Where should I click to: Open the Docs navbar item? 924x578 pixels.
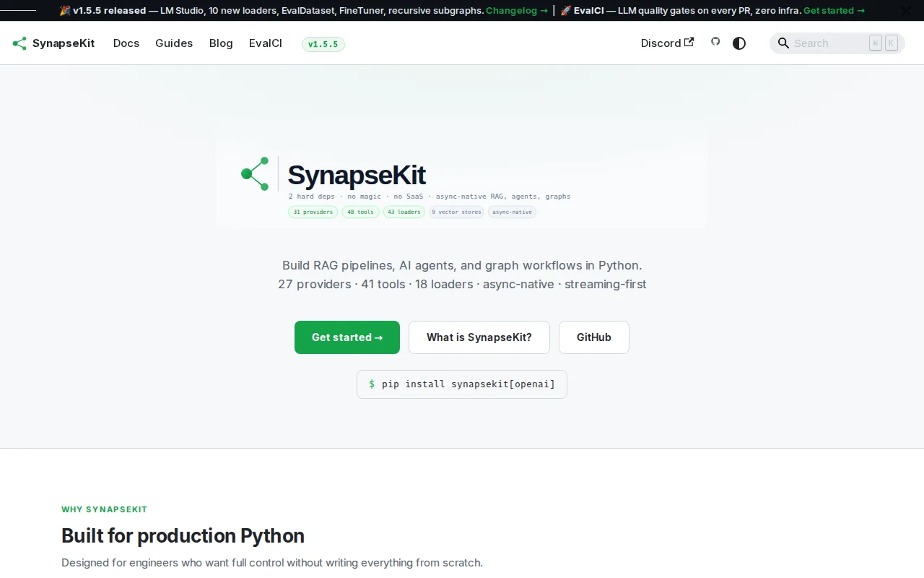pos(126,43)
